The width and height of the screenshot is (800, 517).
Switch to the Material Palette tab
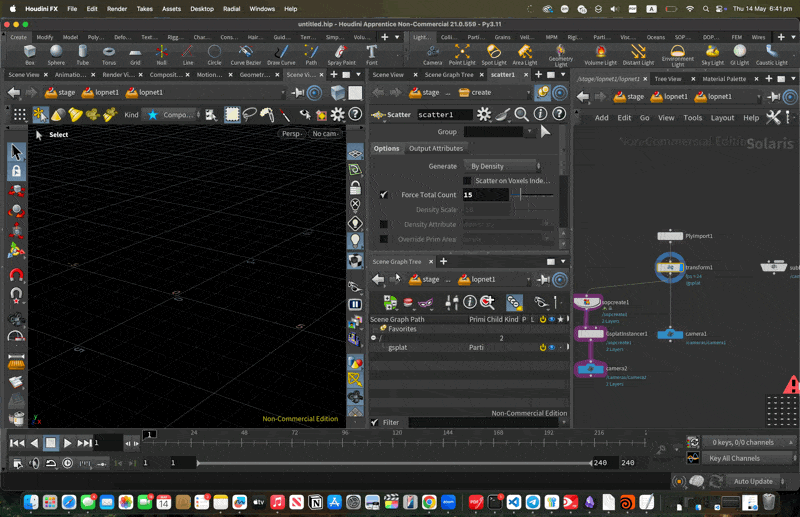(x=724, y=79)
